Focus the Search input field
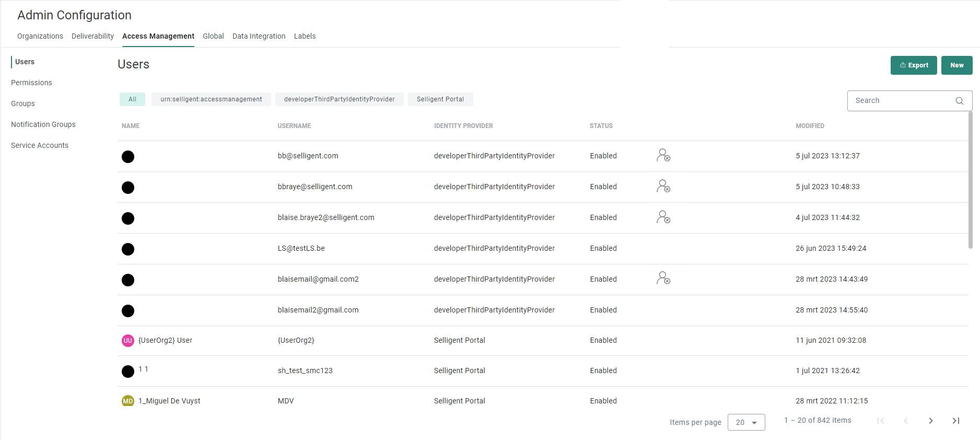Screen dimensions: 980x440 tap(901, 101)
